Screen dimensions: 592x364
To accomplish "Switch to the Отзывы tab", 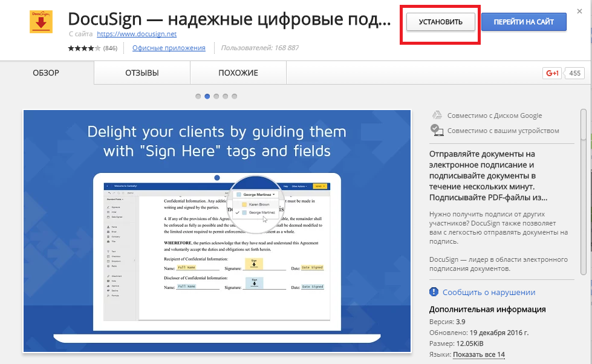I will pos(142,73).
